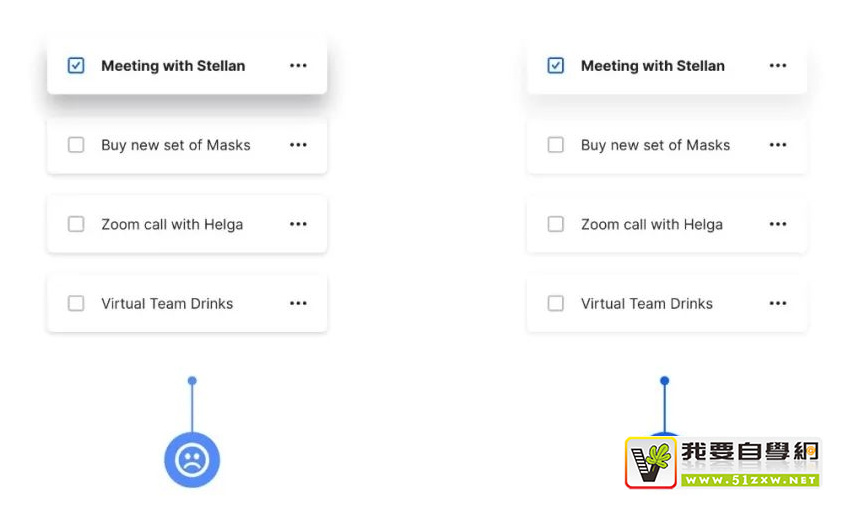
Task: Open more options for right Zoom call with Helga
Action: tap(778, 224)
